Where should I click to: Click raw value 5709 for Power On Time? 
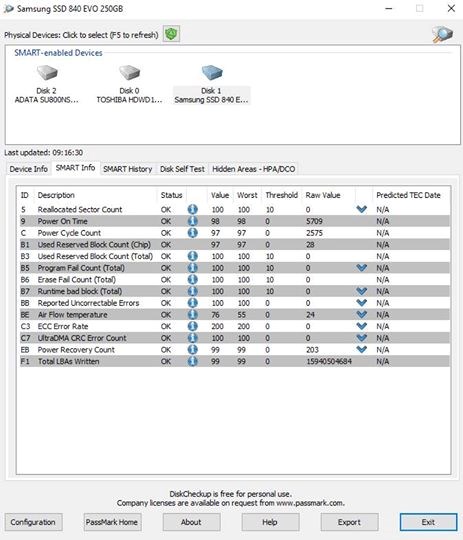coord(314,221)
